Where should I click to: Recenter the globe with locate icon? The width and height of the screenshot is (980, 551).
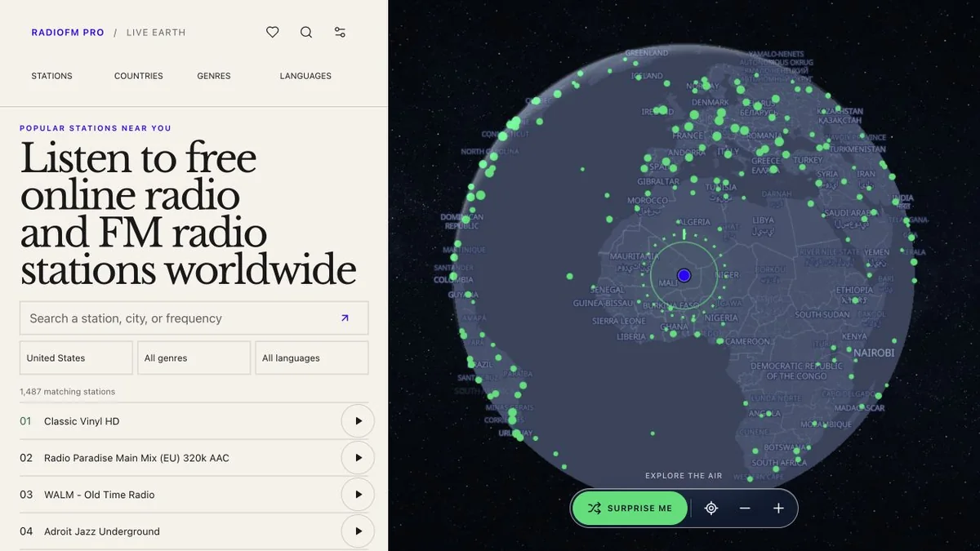click(x=711, y=508)
